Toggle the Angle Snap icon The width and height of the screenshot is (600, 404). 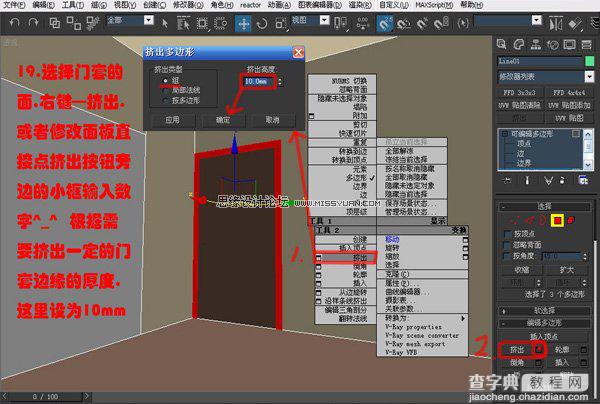[403, 24]
